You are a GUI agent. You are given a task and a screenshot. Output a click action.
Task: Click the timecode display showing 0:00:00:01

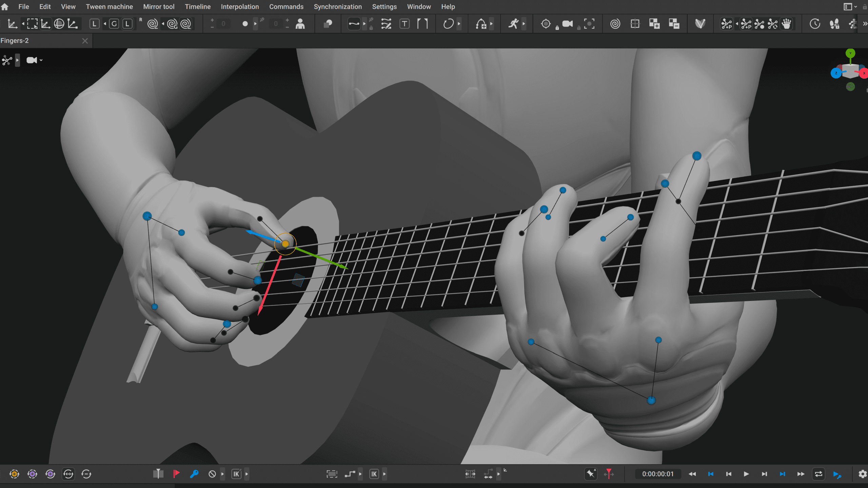658,474
